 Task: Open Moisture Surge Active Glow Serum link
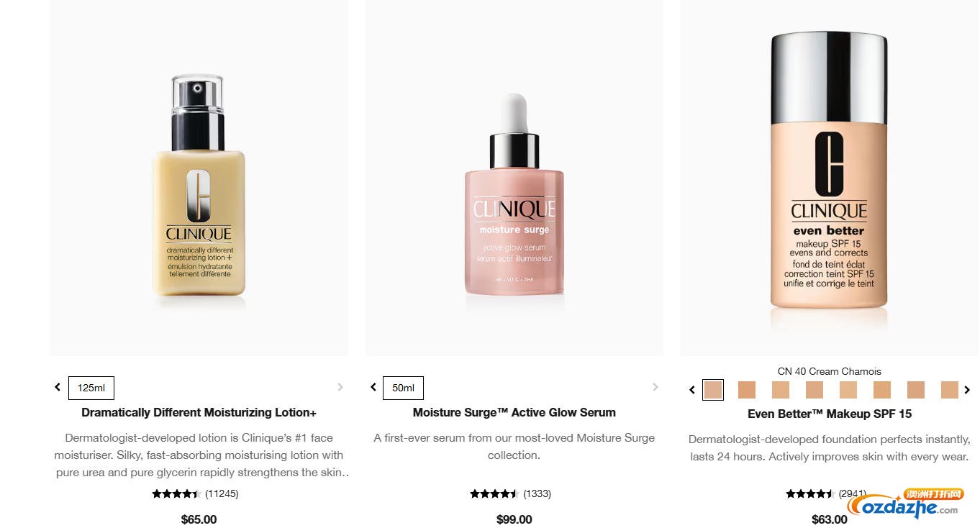(514, 412)
